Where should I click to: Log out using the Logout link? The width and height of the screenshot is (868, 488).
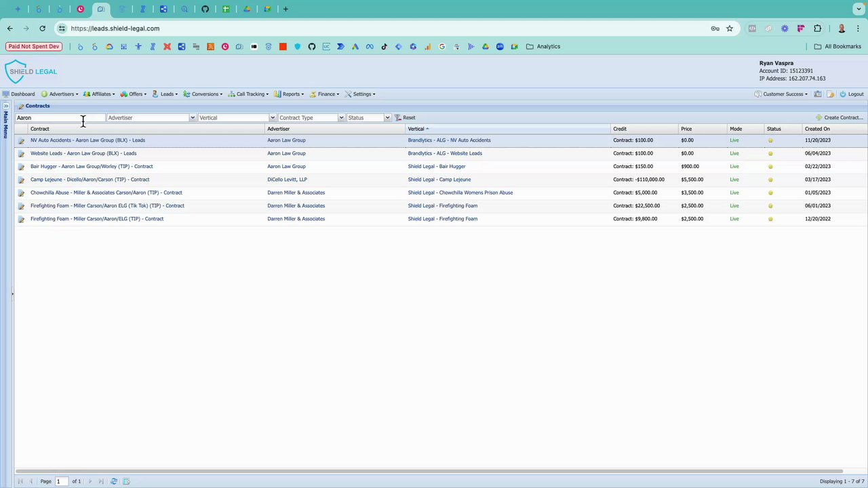tap(851, 94)
